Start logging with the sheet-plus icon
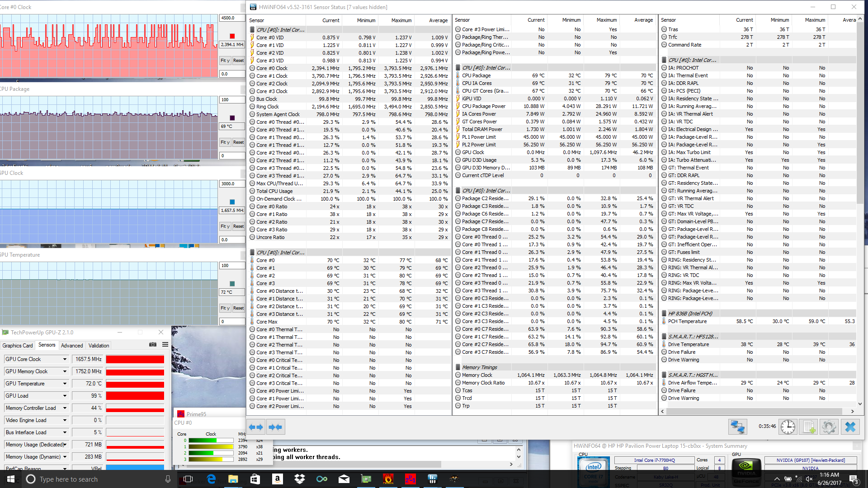 tap(809, 427)
